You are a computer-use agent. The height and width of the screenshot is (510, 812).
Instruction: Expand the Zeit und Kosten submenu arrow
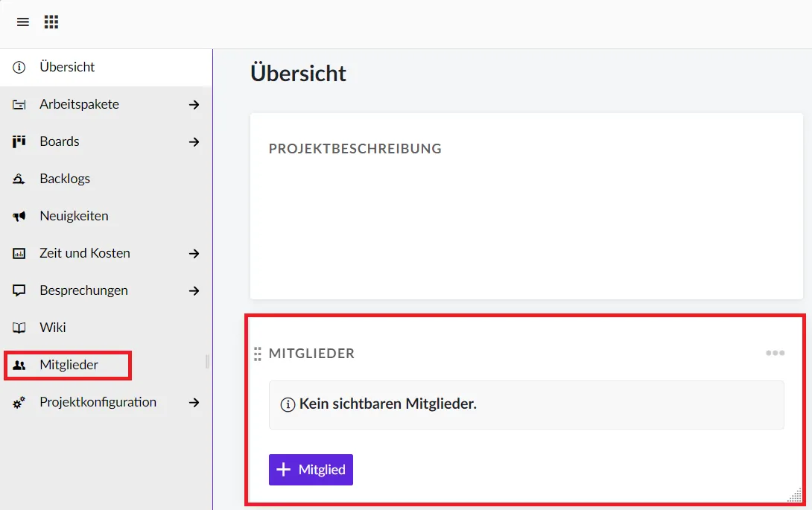coord(194,253)
